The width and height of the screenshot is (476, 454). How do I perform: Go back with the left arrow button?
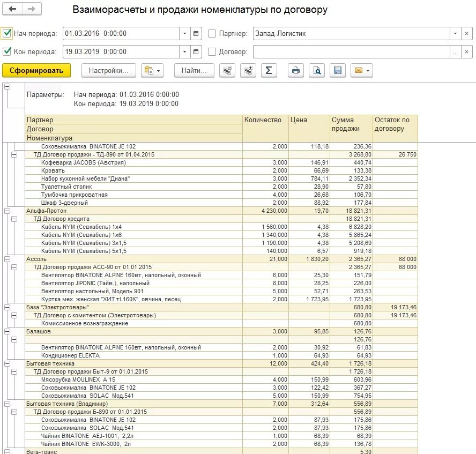click(x=12, y=9)
